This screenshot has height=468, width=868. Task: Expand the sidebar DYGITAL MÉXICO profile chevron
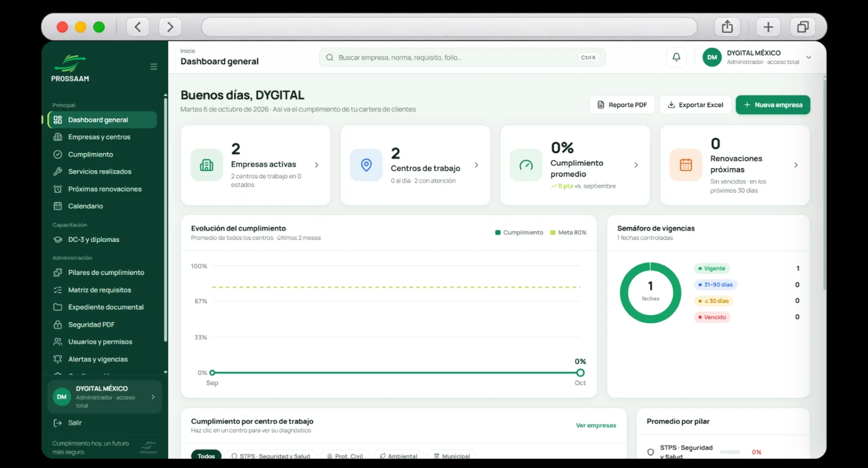click(x=153, y=397)
